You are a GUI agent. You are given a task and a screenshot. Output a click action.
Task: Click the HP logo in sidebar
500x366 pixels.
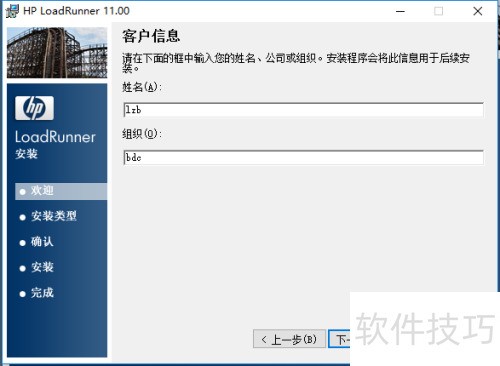point(34,108)
